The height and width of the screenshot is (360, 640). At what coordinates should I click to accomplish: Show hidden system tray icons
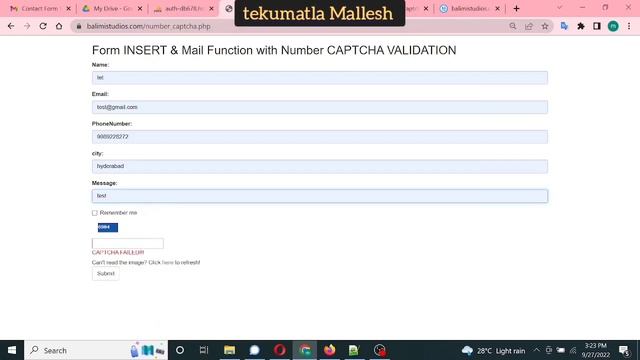coord(537,350)
